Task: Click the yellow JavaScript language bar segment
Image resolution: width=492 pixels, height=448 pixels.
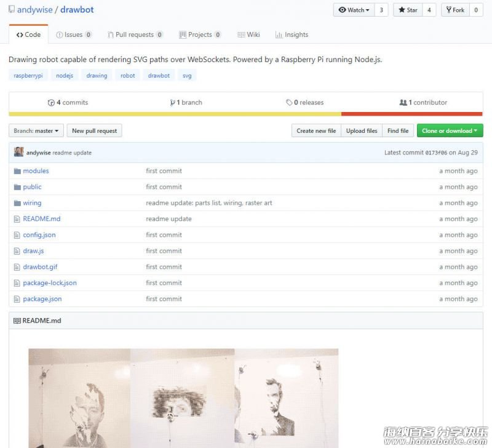Action: (x=175, y=114)
